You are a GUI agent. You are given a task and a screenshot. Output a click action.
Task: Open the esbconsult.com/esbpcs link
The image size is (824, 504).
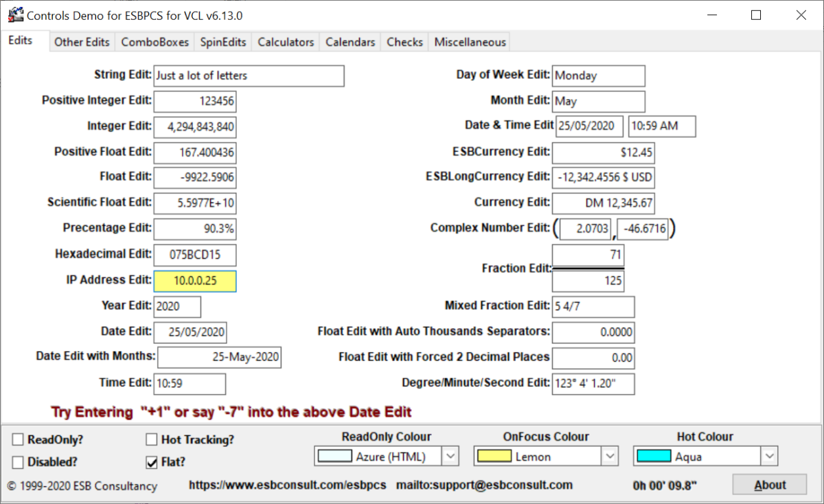coord(288,484)
